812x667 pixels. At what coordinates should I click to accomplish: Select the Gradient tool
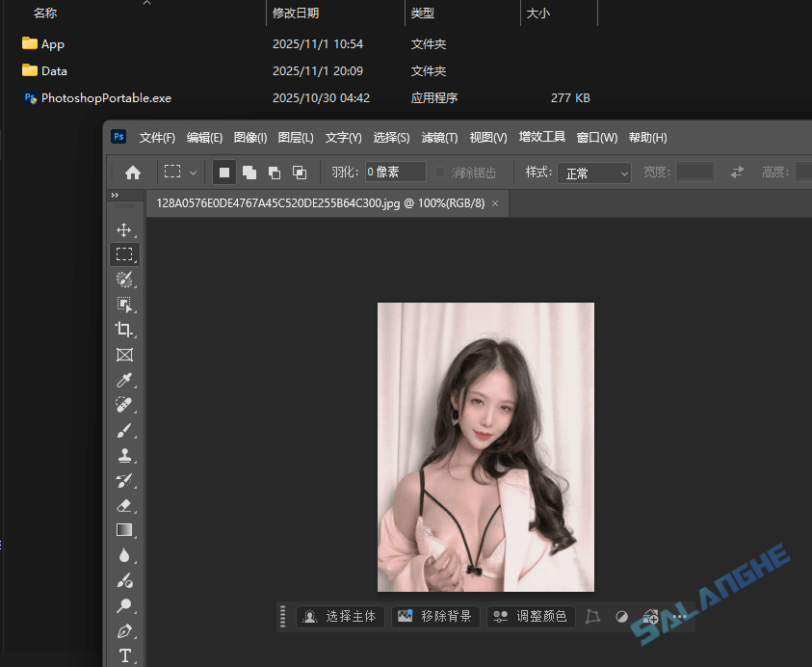[124, 530]
